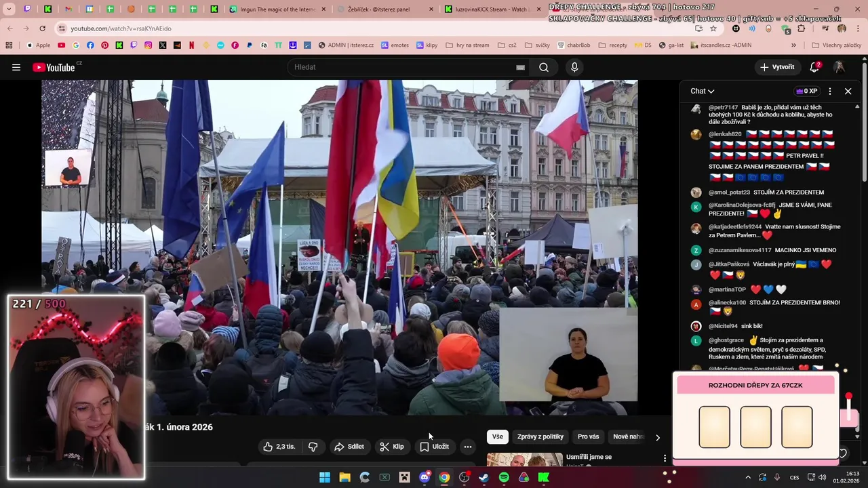
Task: Open chat options three-dot menu
Action: pyautogui.click(x=830, y=91)
